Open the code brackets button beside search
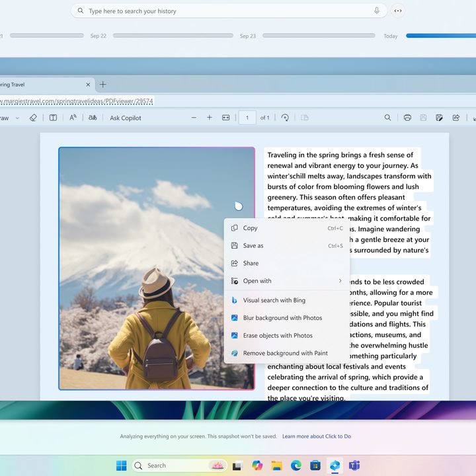476x476 pixels. 398,11
